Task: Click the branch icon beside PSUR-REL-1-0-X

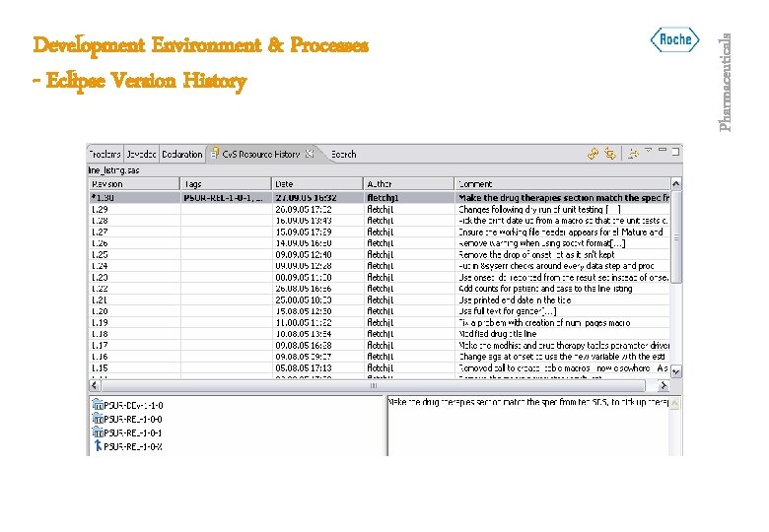Action: click(x=98, y=445)
